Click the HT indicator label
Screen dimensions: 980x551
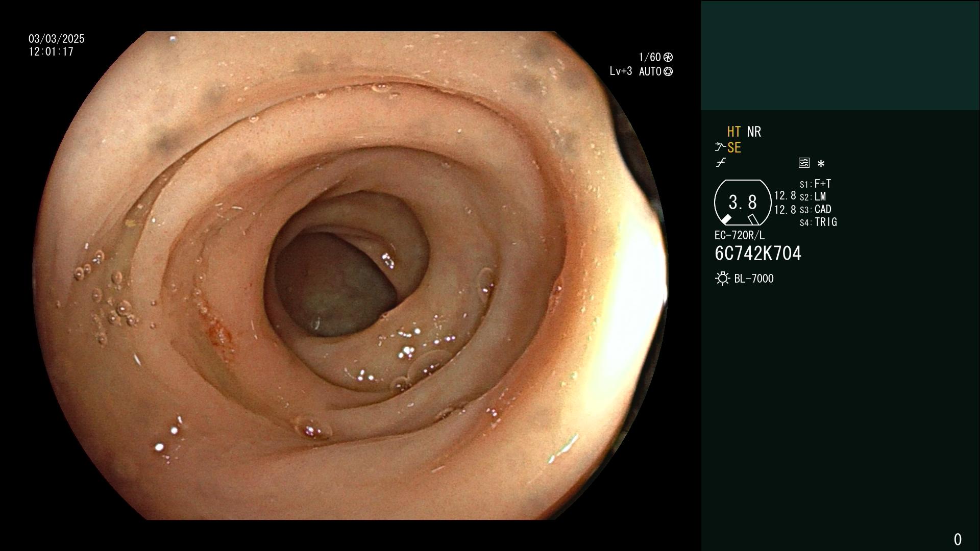coord(733,132)
